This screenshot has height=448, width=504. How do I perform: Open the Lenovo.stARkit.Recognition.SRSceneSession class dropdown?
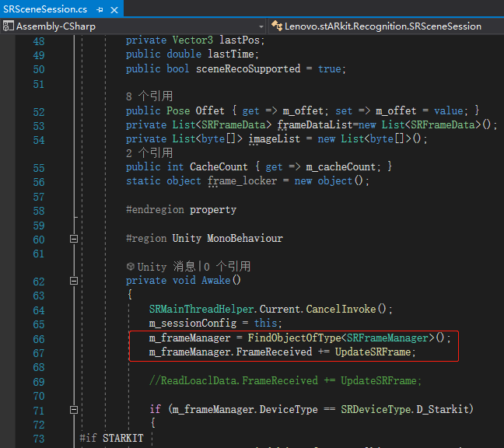click(383, 26)
